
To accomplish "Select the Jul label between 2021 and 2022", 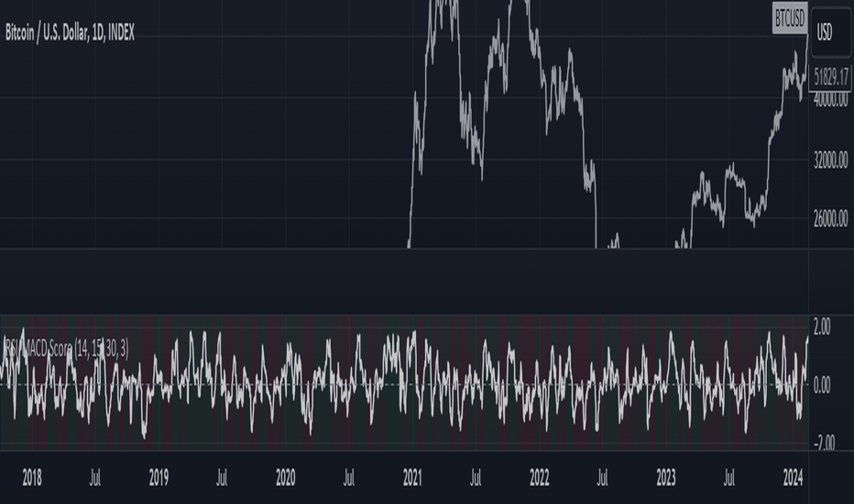I will 475,478.
